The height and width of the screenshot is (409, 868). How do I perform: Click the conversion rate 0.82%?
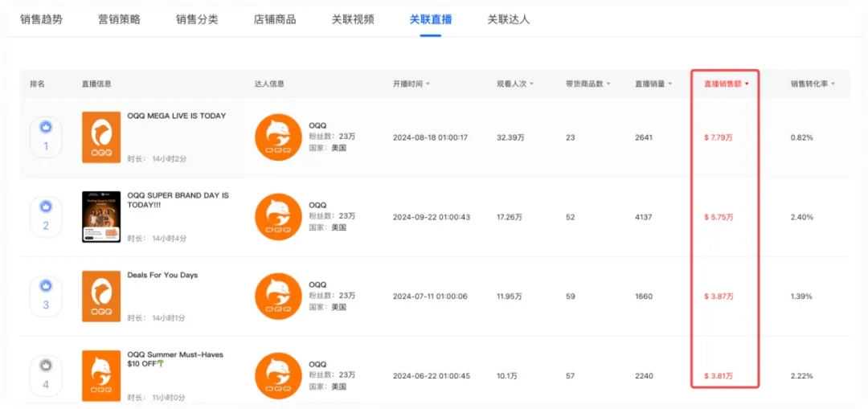(801, 137)
